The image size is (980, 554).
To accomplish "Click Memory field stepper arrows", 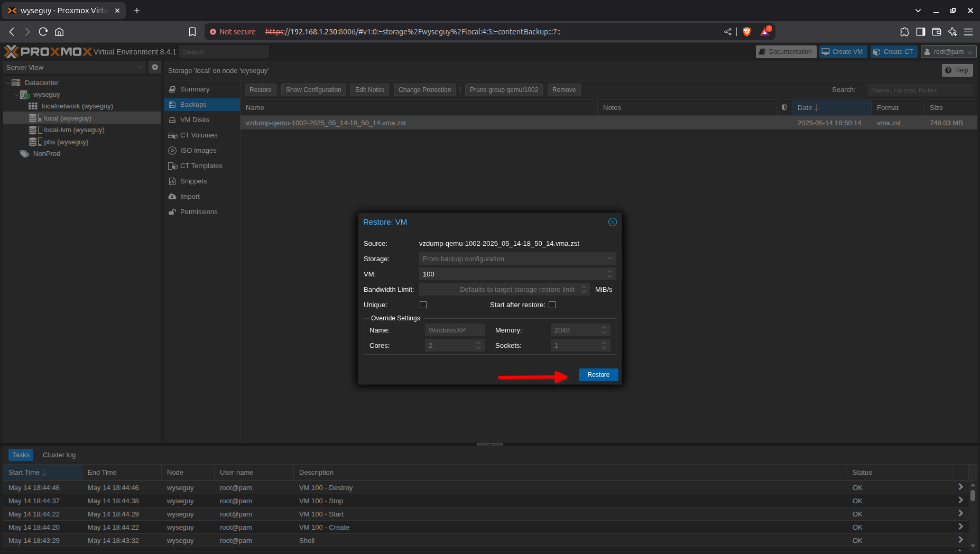I will point(604,330).
